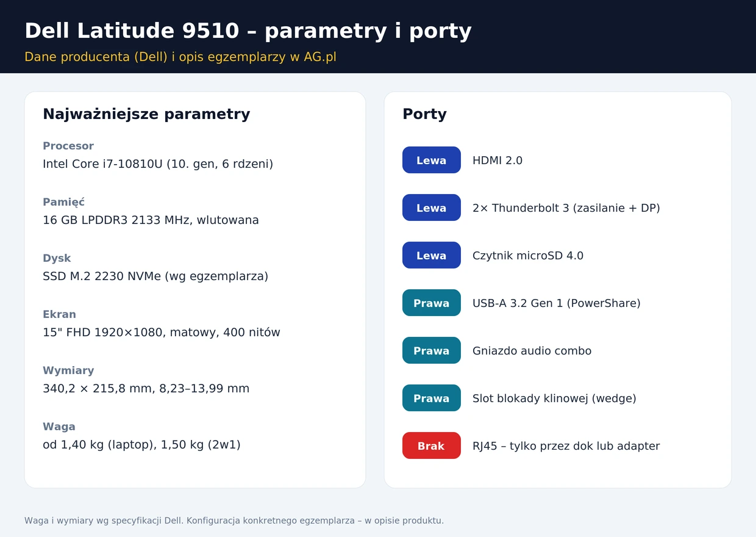Select the "HDMI 2.0" port text
The image size is (756, 537).
click(497, 160)
